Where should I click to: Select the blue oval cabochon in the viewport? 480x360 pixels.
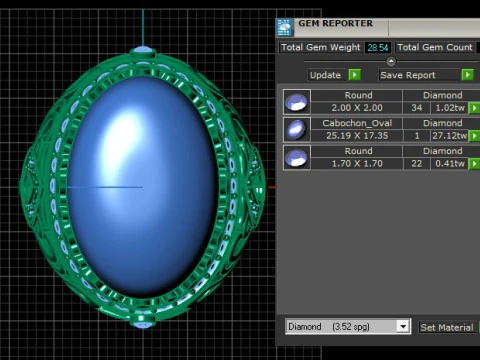pos(143,187)
